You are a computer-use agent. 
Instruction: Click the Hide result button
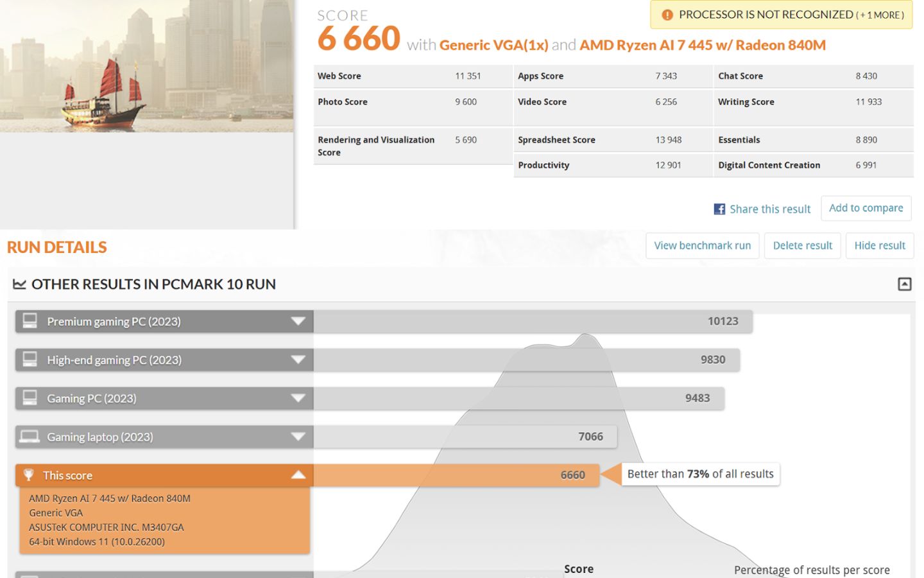pos(880,245)
